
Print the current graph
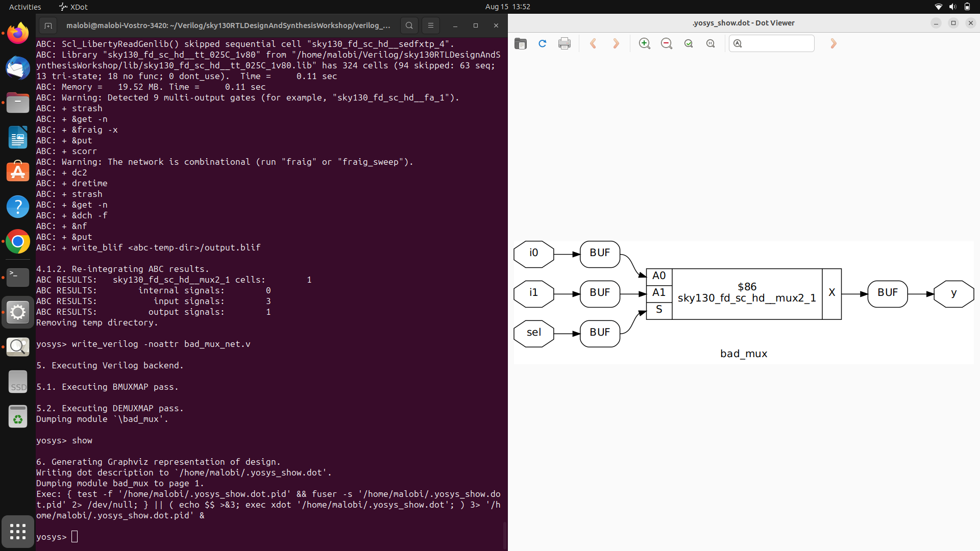pyautogui.click(x=564, y=43)
